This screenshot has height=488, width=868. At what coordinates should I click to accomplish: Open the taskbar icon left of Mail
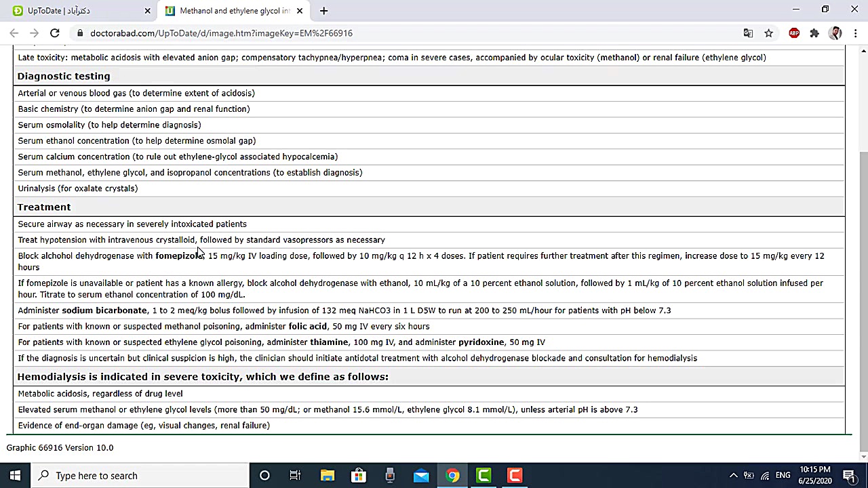[x=389, y=476]
